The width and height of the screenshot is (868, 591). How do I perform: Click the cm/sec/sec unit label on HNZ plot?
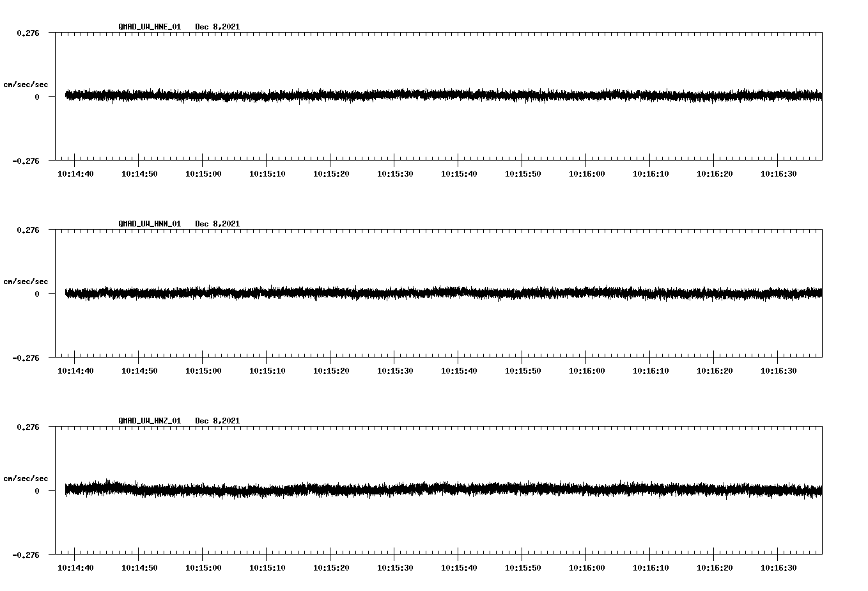(x=26, y=478)
